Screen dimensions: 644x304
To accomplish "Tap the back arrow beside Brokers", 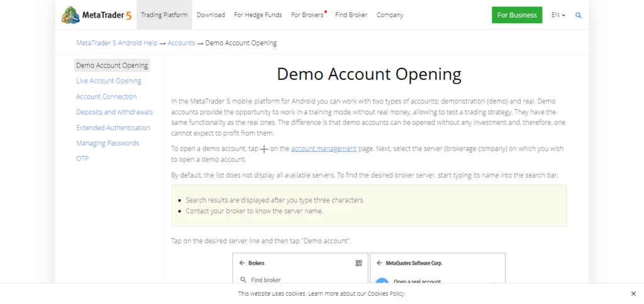I will 241,263.
